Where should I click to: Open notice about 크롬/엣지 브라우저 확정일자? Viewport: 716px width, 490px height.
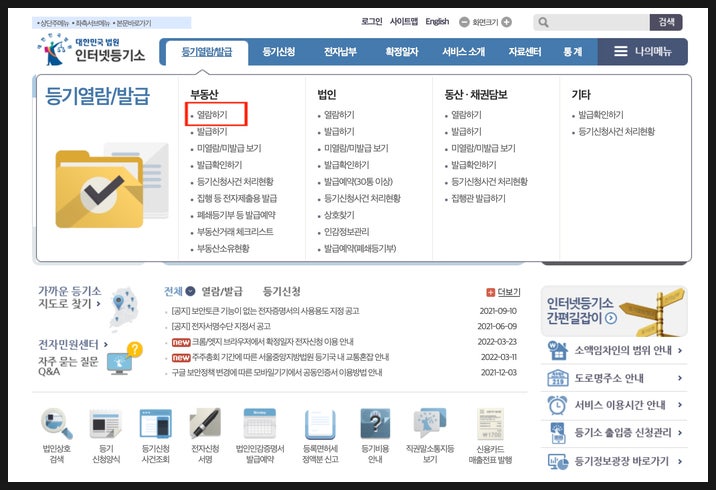[272, 342]
